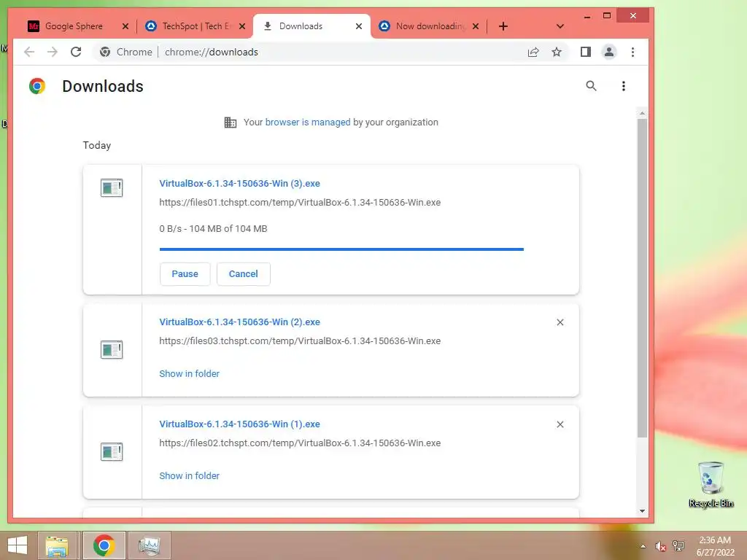
Task: Close the Downloads tab
Action: [359, 26]
